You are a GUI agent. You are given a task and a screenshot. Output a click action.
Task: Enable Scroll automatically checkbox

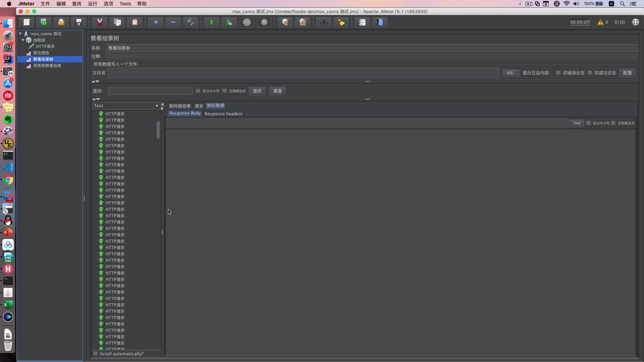point(95,354)
